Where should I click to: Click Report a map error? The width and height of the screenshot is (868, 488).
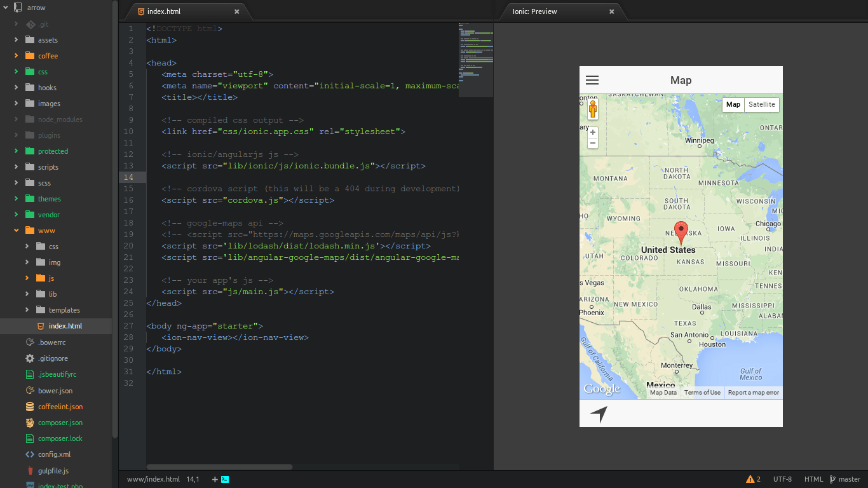(753, 392)
